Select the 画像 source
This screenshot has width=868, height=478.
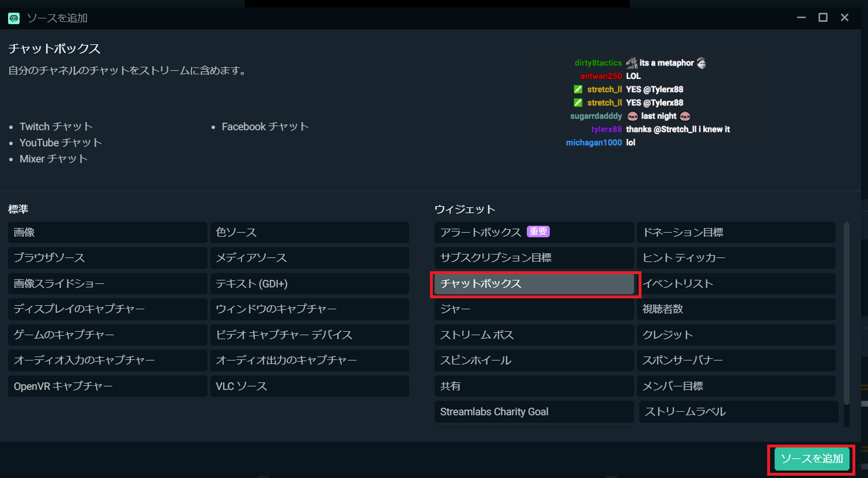point(108,232)
